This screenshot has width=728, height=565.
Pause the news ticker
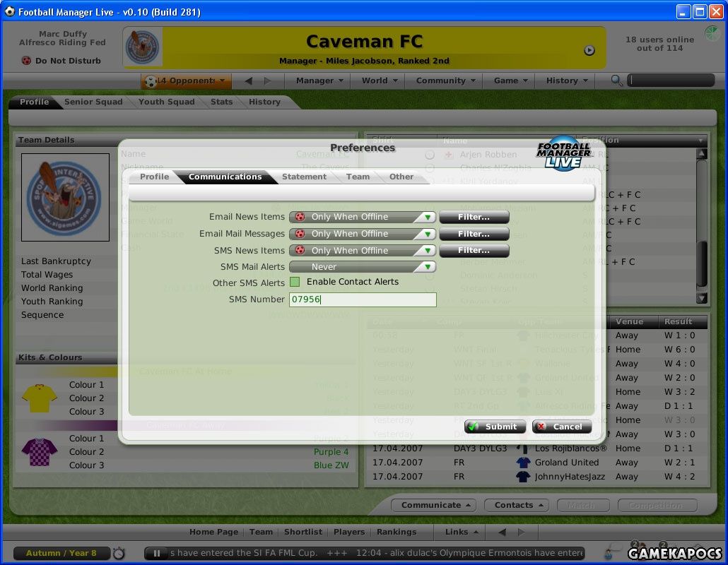pyautogui.click(x=157, y=553)
